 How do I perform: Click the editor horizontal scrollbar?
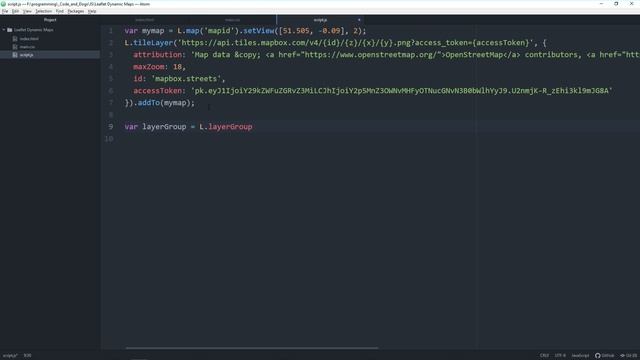coord(252,348)
